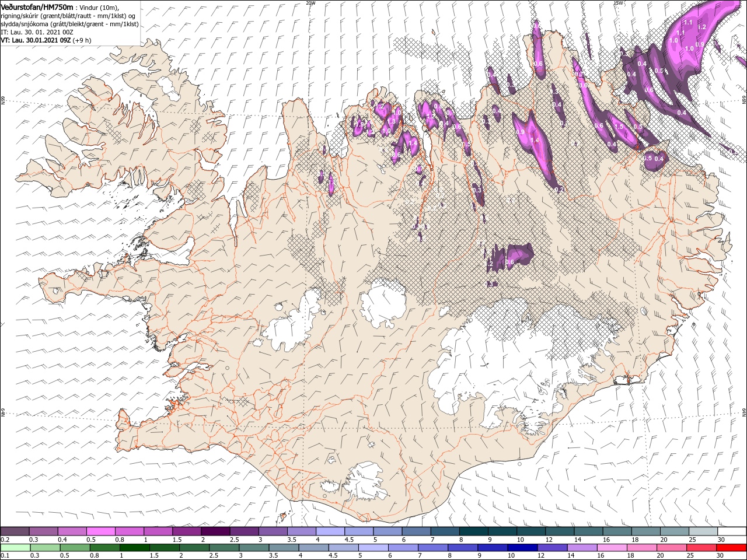Pick the darkest purple 2 swatch, upper legend
This screenshot has width=747, height=560.
click(x=215, y=531)
